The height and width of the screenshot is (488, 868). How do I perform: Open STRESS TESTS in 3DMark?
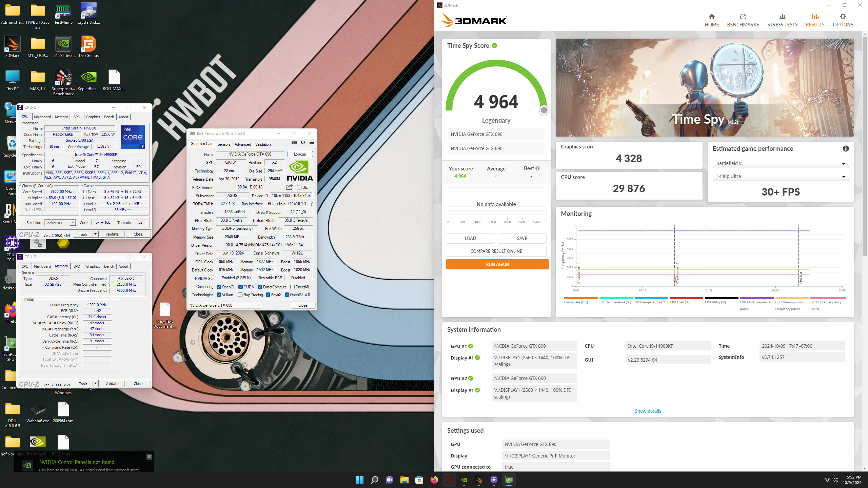point(782,20)
